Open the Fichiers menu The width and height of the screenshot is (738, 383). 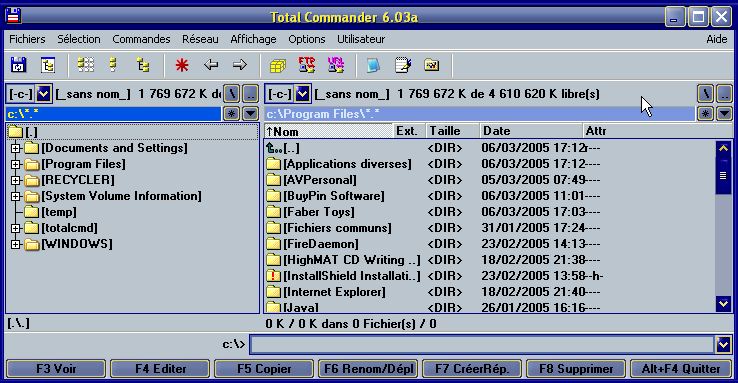27,39
